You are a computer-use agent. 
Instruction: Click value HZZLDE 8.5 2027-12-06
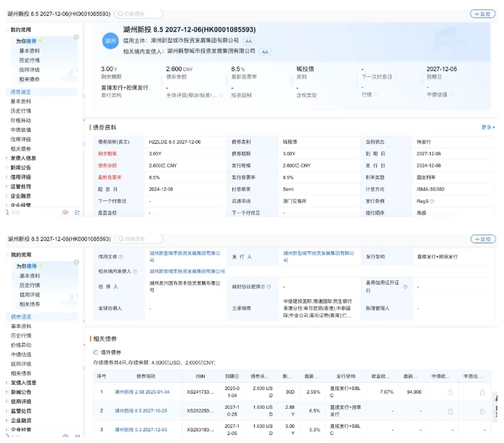point(174,142)
